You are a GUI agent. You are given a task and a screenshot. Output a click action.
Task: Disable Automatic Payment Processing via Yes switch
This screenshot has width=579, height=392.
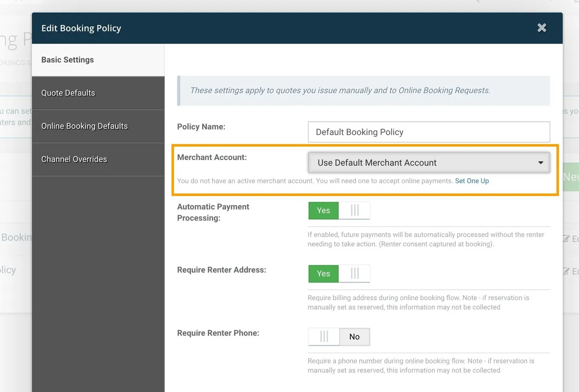324,210
